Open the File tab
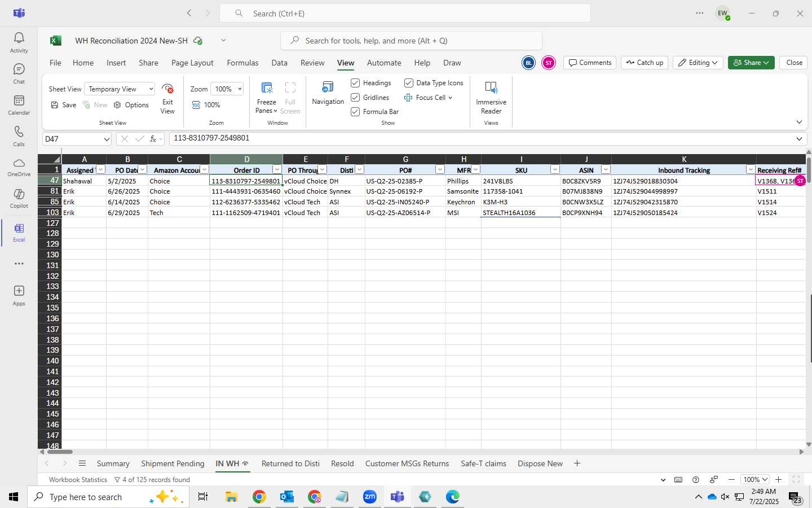The image size is (812, 508). 55,63
